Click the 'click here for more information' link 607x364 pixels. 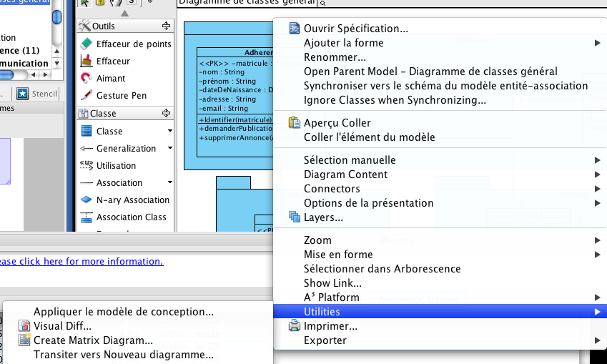[x=82, y=261]
